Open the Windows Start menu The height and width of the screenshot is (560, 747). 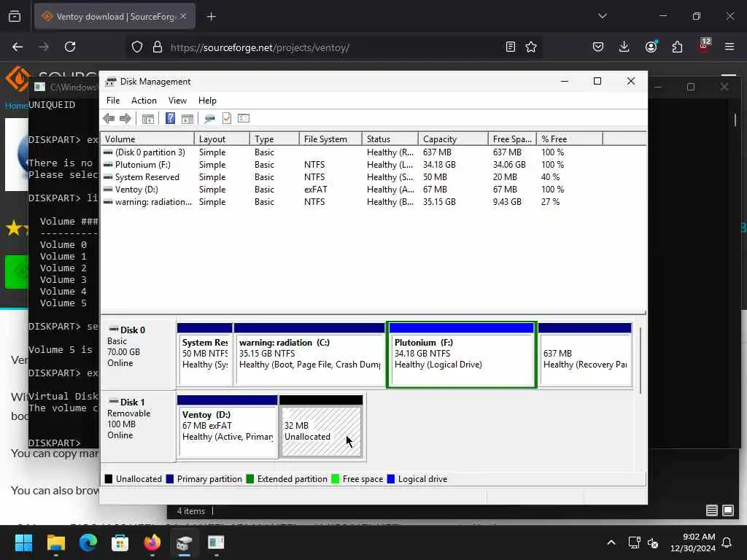click(x=23, y=542)
